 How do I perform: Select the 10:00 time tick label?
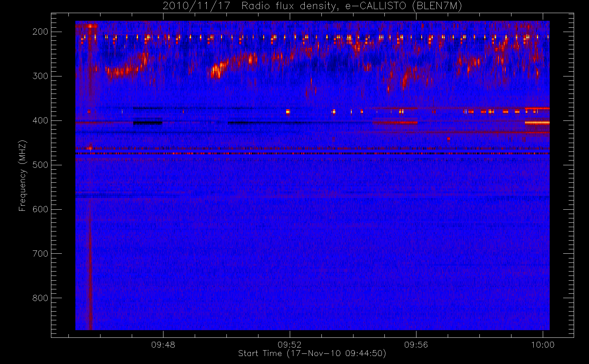click(543, 345)
